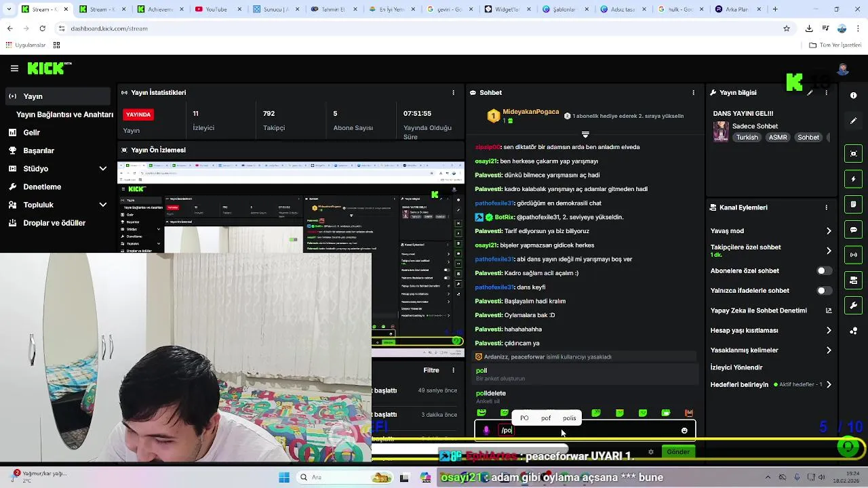Toggle the lightning bolt widget icon
Viewport: 868px width, 488px height.
(854, 179)
